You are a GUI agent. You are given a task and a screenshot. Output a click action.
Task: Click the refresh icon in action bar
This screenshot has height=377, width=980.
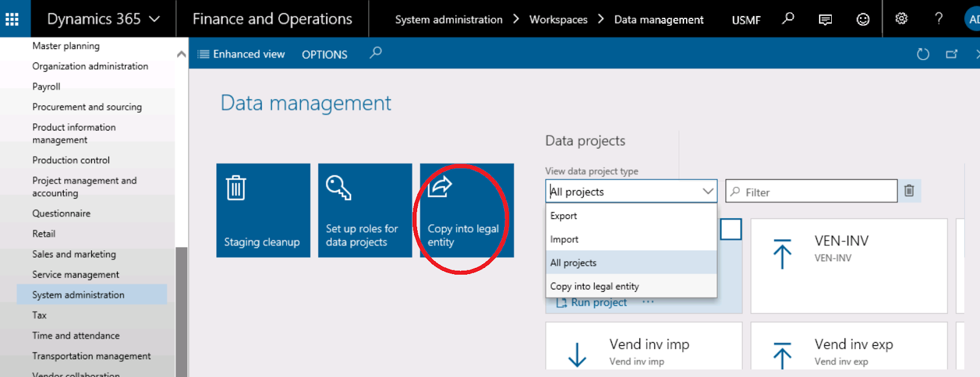pyautogui.click(x=922, y=55)
